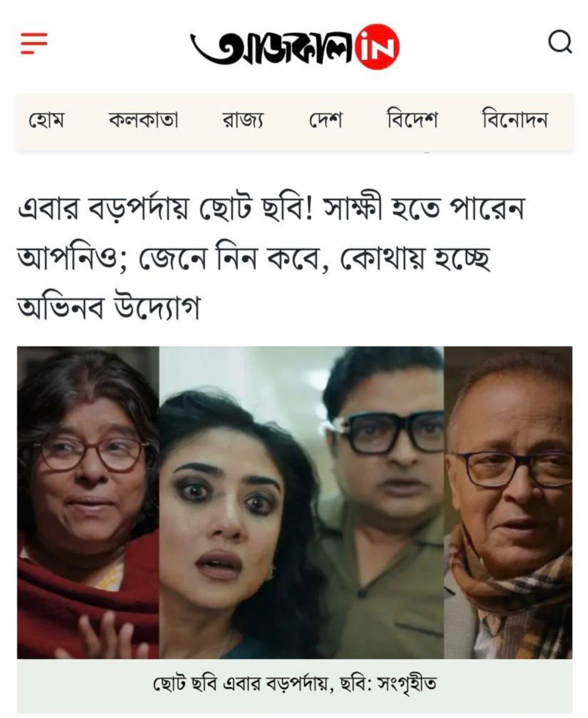Go to the দেশ section

(325, 120)
